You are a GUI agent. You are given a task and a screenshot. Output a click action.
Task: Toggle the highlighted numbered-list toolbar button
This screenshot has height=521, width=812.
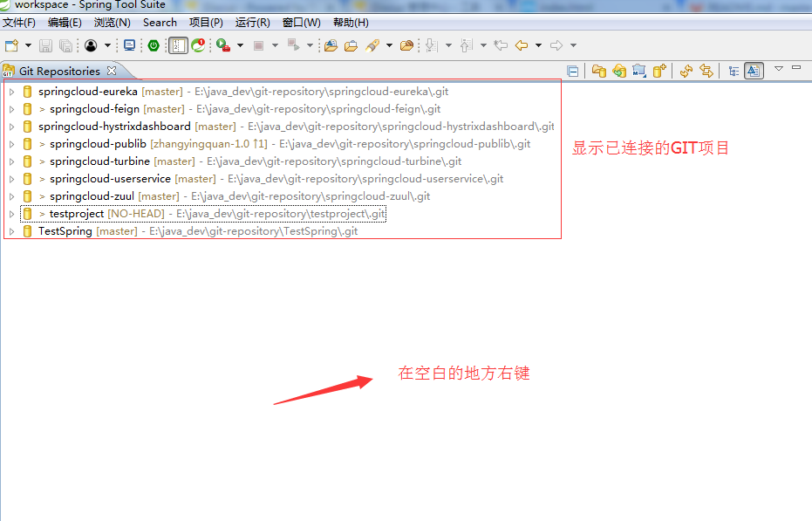tap(178, 45)
